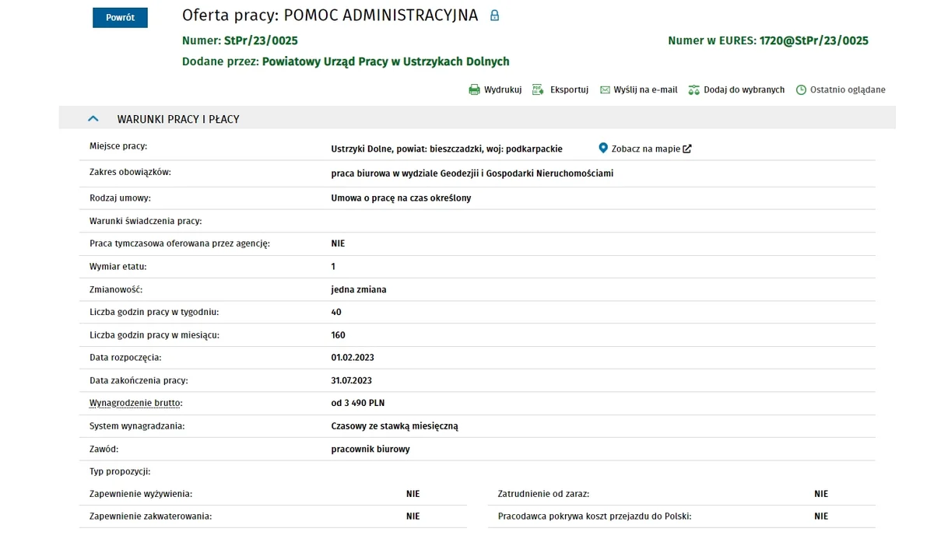Click the Zakres obowiązków label
This screenshot has width=948, height=560.
[x=130, y=172]
